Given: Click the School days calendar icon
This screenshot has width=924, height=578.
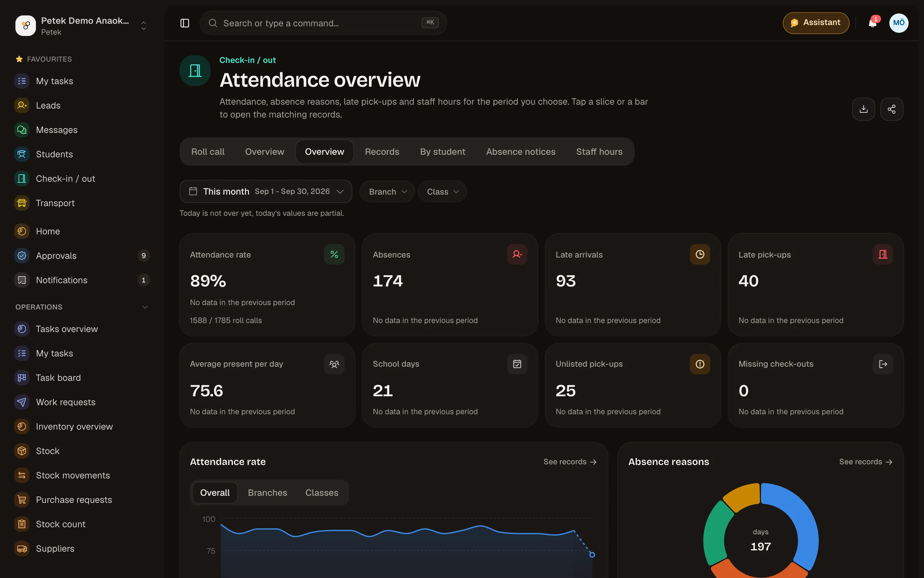Looking at the screenshot, I should coord(517,364).
